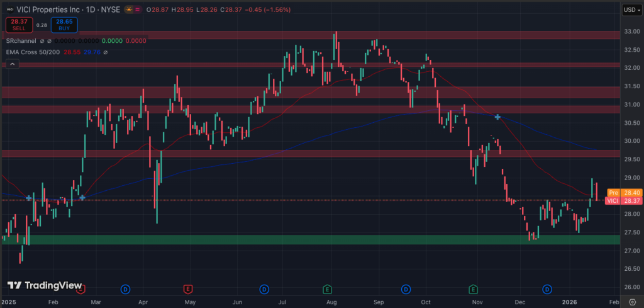
Task: Click the first ∅ symbol after SRchannel
Action: 41,41
